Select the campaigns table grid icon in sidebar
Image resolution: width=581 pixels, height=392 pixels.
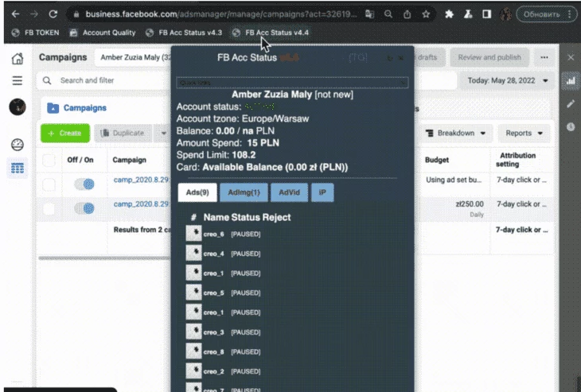tap(18, 168)
